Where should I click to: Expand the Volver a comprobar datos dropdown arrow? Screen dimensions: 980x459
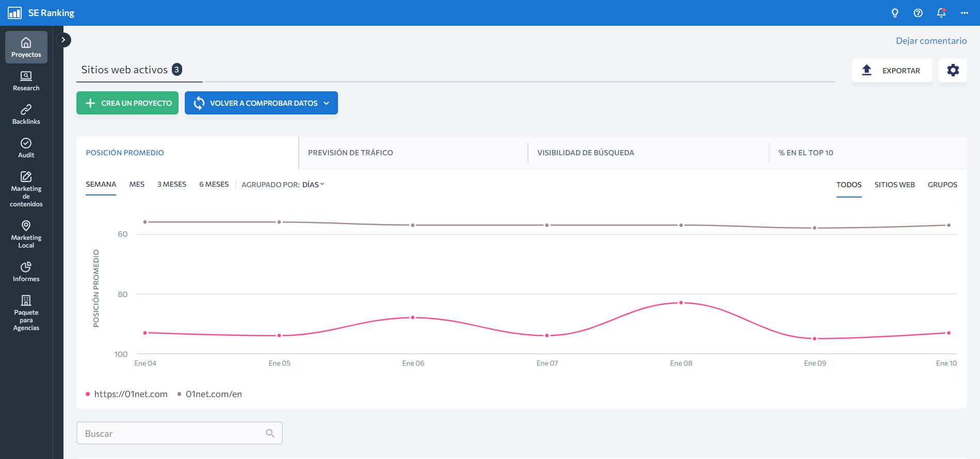pyautogui.click(x=327, y=103)
